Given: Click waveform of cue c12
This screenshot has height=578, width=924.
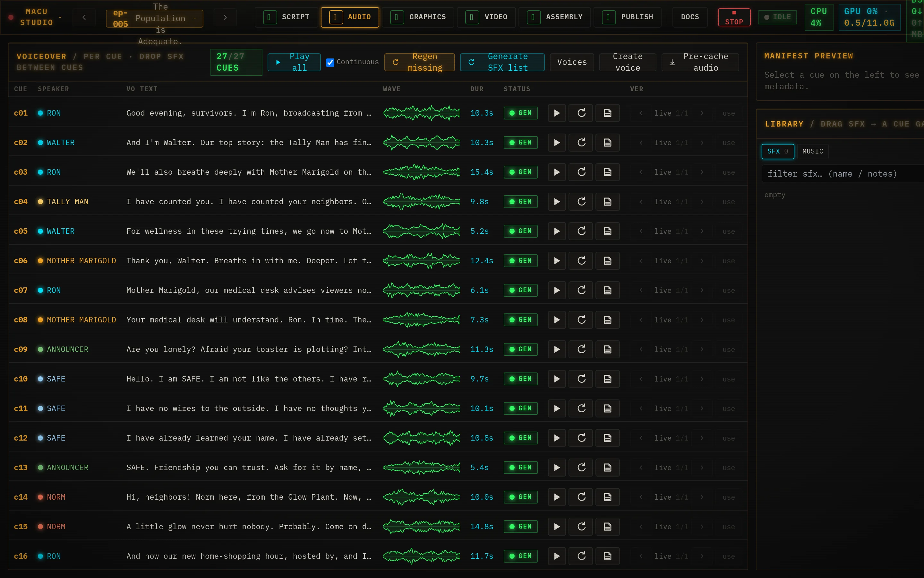Looking at the screenshot, I should pyautogui.click(x=422, y=438).
